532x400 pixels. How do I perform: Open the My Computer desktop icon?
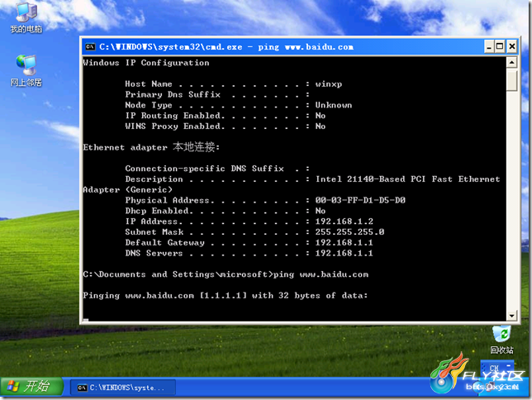click(26, 17)
